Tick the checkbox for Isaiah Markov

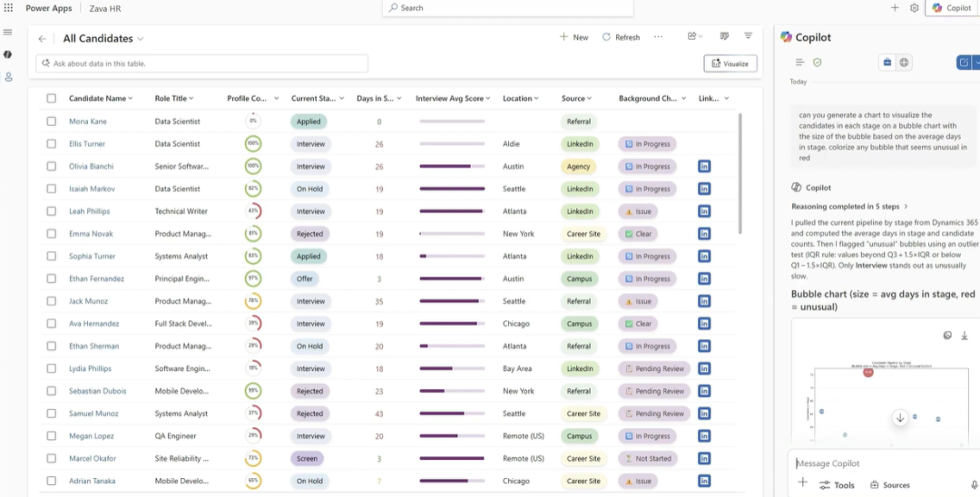coord(51,190)
